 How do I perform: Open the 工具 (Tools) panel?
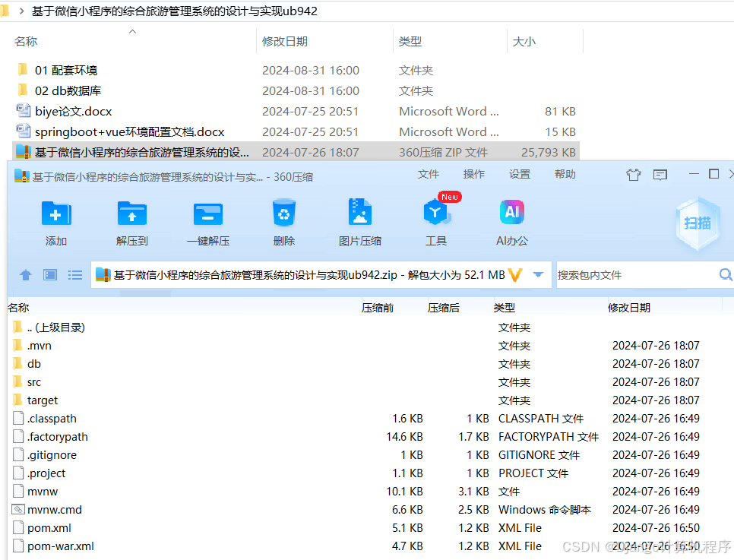(x=436, y=222)
